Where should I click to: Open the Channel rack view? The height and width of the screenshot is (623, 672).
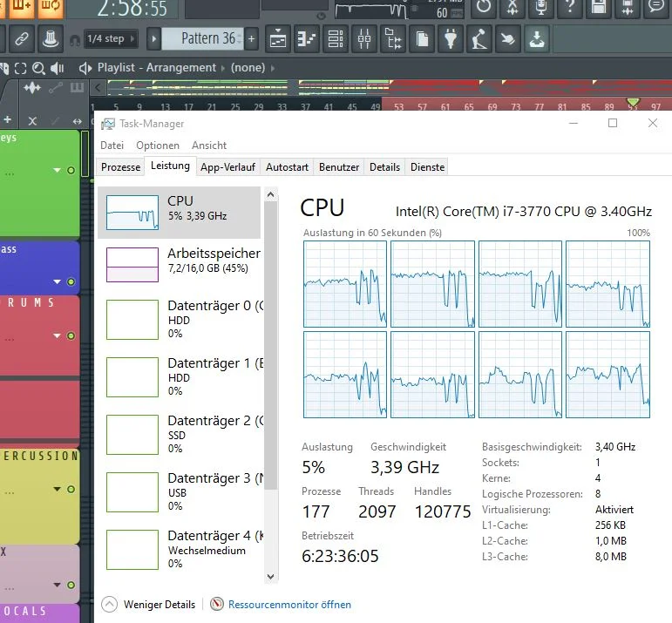click(336, 38)
